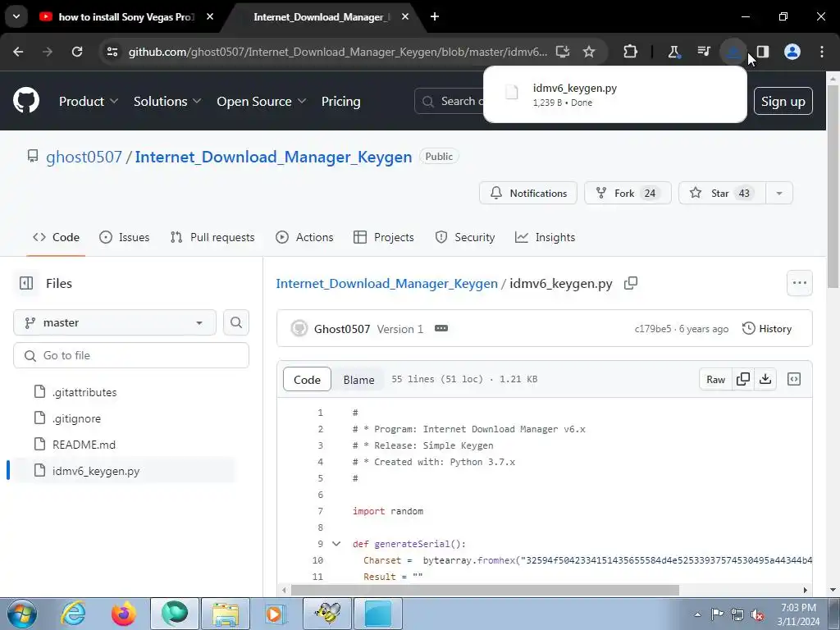This screenshot has height=630, width=840.
Task: Click the breadcrumb Internet_Download_Manager_Keygen link
Action: coord(387,283)
